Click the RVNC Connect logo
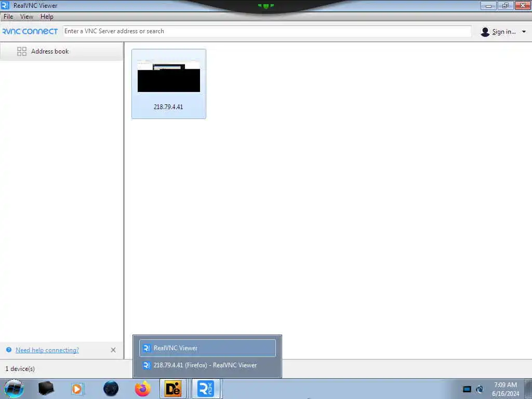 tap(30, 31)
